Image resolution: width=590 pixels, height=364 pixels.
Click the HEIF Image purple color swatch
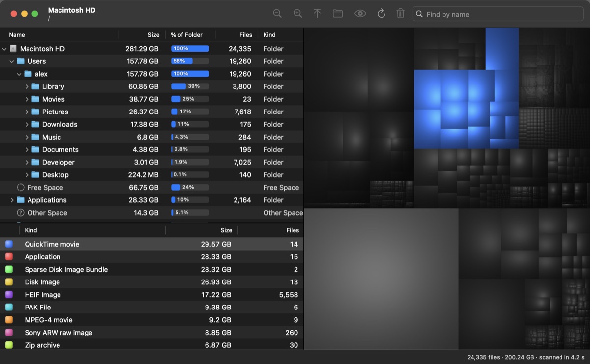[9, 295]
